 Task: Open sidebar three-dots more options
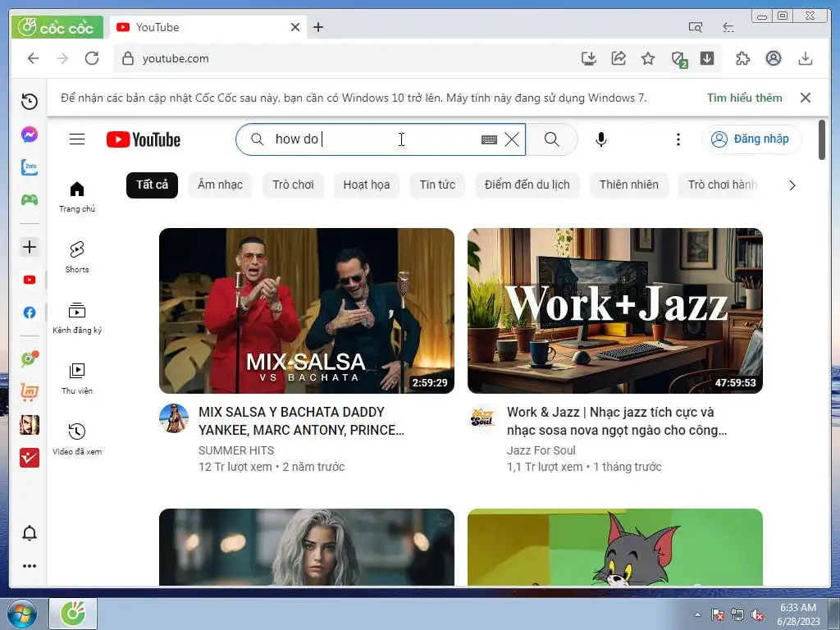30,566
